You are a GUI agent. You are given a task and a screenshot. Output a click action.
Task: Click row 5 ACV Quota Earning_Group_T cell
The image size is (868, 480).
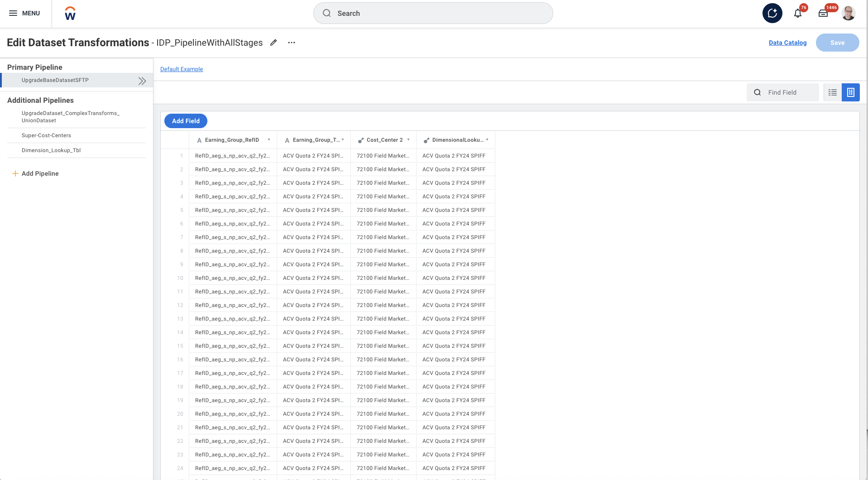(x=314, y=210)
